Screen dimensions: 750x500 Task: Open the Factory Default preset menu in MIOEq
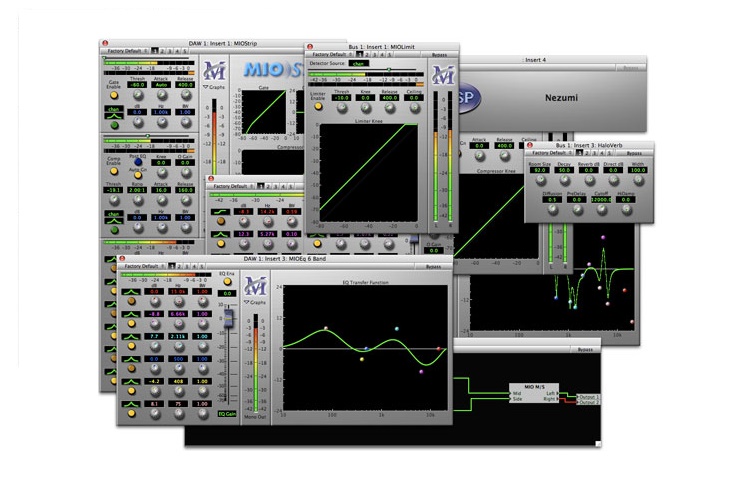142,267
